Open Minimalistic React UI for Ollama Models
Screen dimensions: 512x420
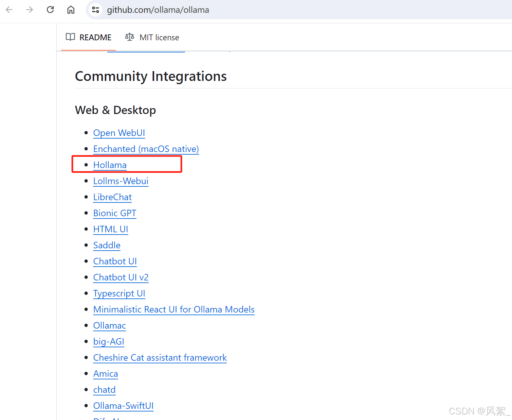pyautogui.click(x=174, y=309)
